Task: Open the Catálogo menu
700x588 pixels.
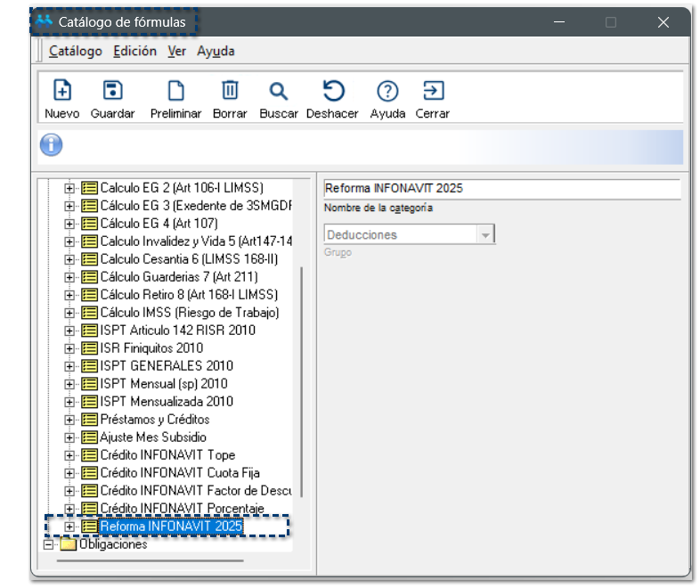Action: click(x=76, y=51)
